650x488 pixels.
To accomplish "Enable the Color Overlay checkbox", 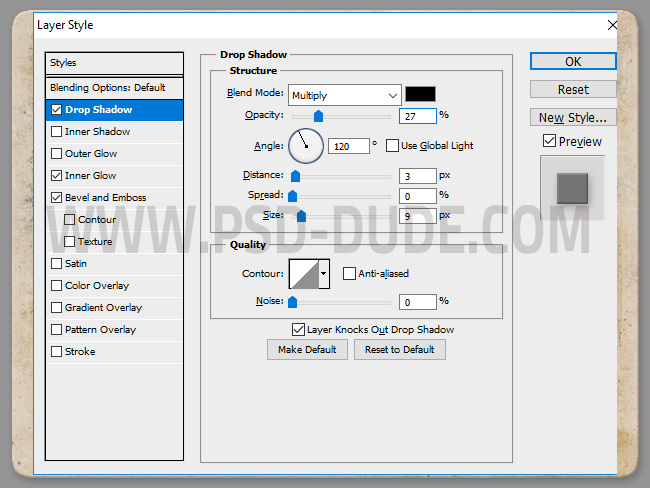I will click(x=56, y=286).
